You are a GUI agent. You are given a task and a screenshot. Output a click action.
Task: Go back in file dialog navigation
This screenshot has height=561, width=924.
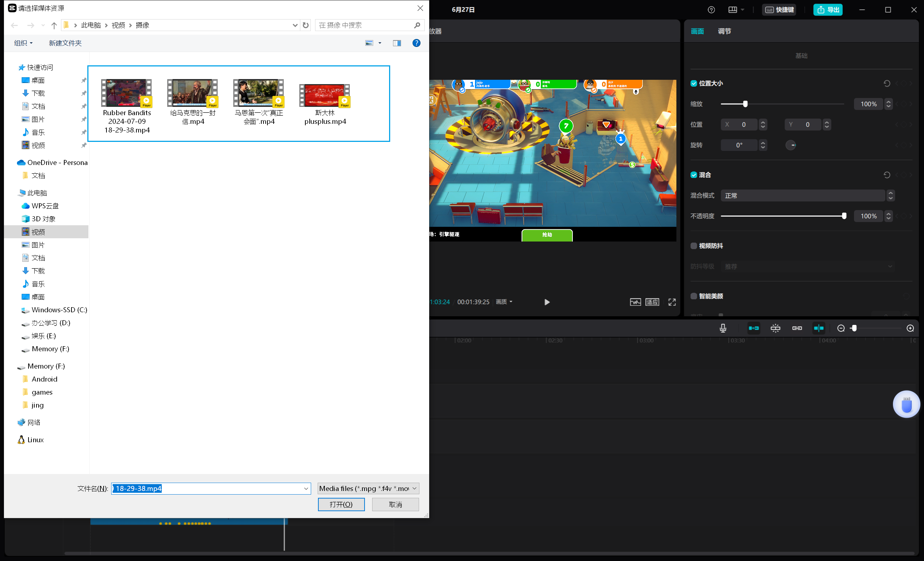tap(14, 25)
